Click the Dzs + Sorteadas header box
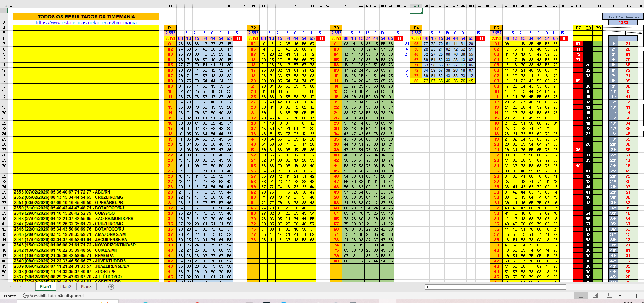 click(x=623, y=17)
